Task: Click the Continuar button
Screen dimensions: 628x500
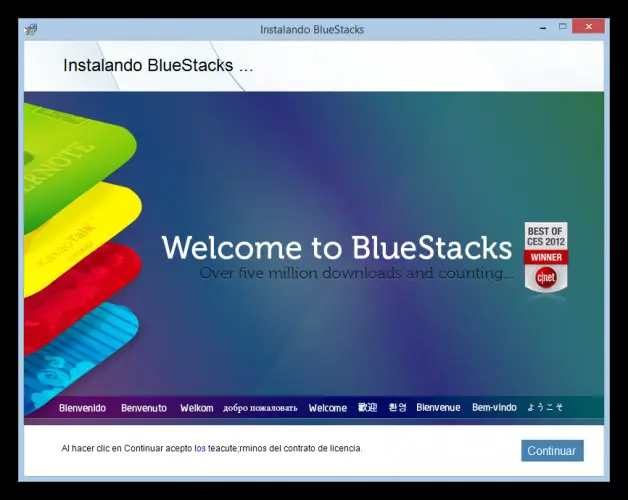Action: click(552, 451)
